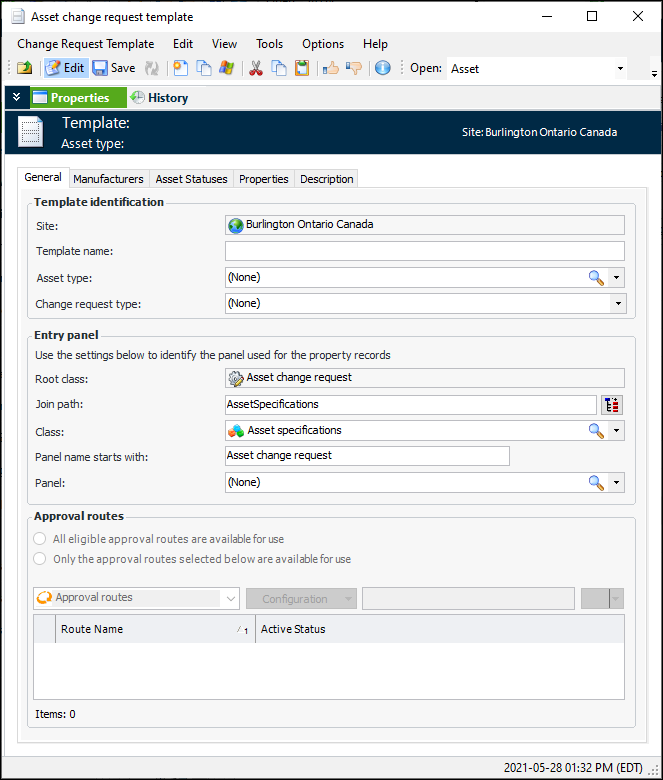Select Only the approval routes selected option

click(41, 559)
